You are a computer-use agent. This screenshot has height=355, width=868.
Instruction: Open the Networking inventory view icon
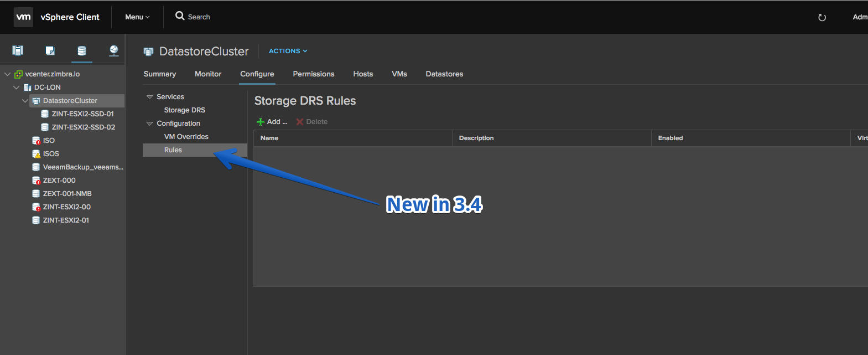click(x=113, y=51)
